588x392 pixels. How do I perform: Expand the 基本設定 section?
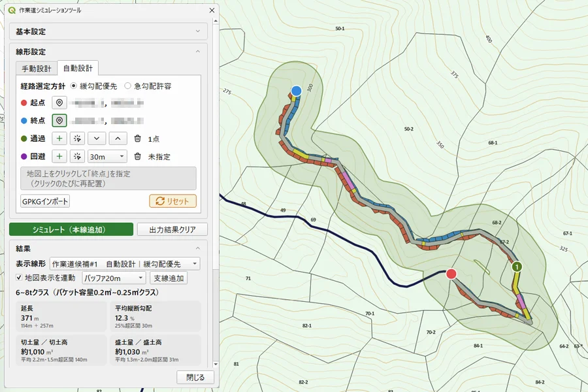click(108, 31)
